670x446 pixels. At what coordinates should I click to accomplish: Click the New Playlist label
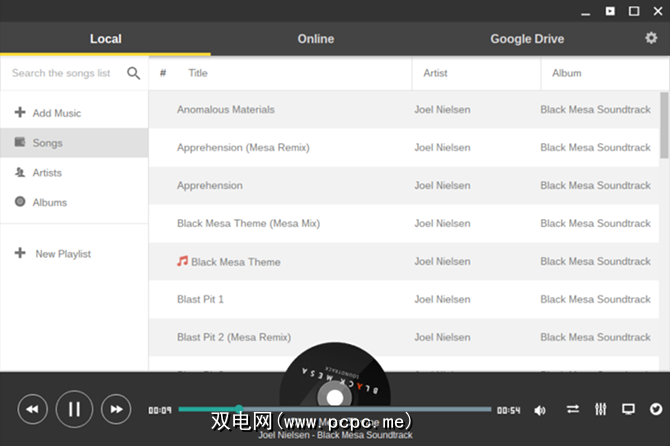point(63,254)
